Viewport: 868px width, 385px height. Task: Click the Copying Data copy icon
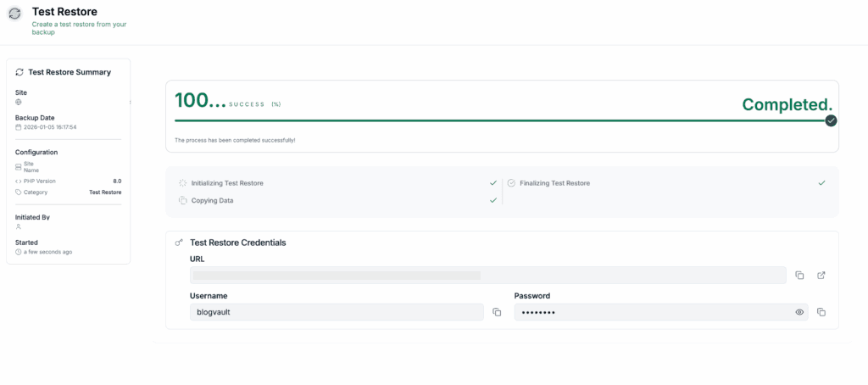click(183, 200)
